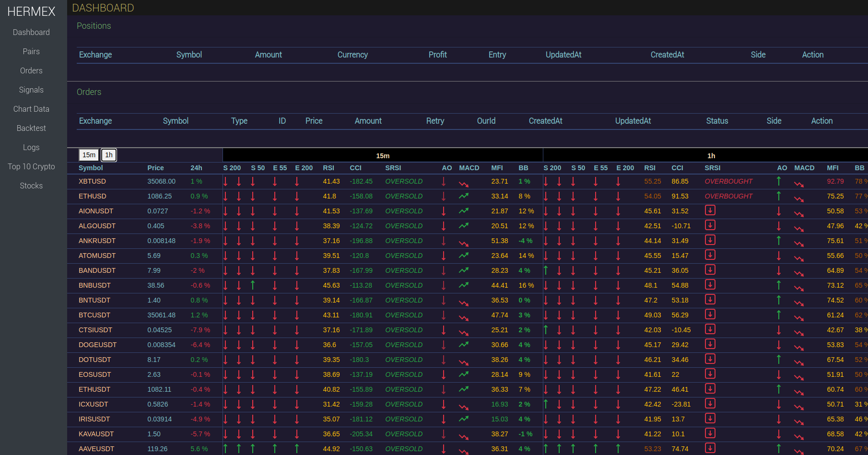Click the Profit column header in Positions
The image size is (868, 455).
(x=438, y=55)
